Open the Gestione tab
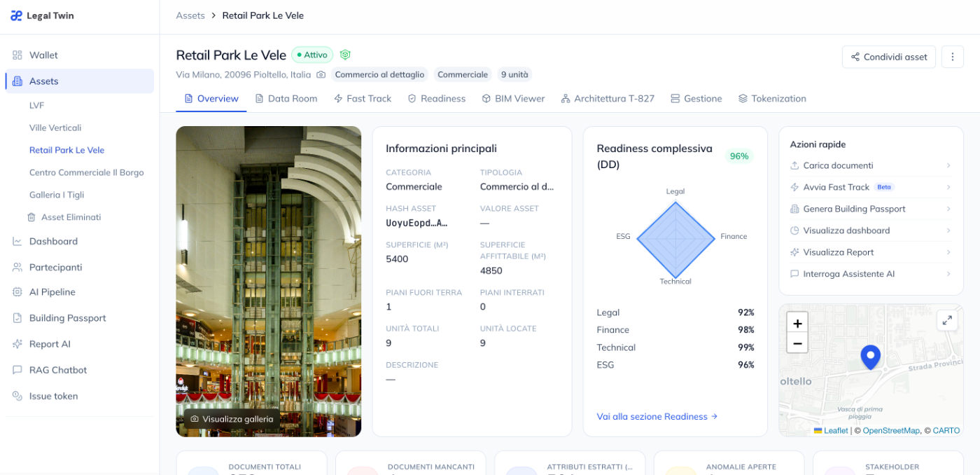This screenshot has width=980, height=475. tap(696, 99)
